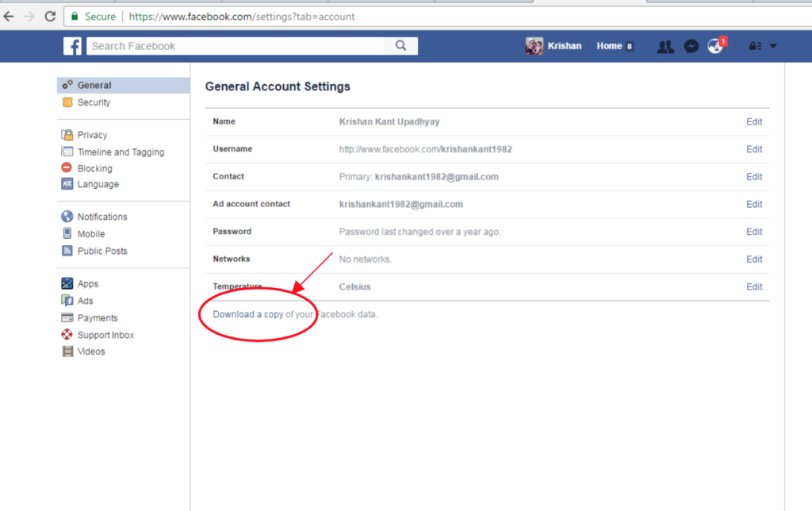Switch to General settings tab
Viewport: 812px width, 511px height.
point(94,85)
